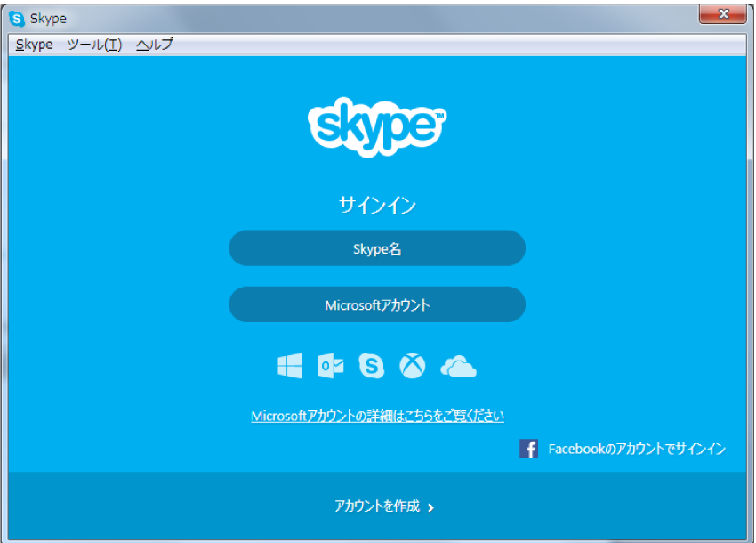Click the Facebook logo icon
This screenshot has width=756, height=543.
coord(528,449)
